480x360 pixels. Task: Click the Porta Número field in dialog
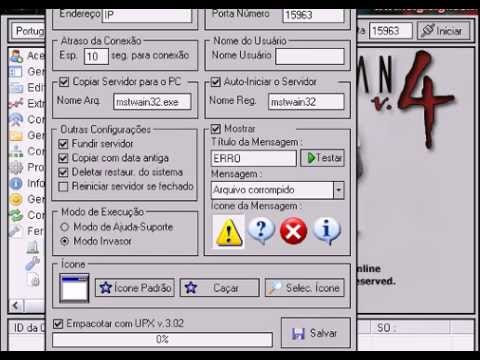click(x=313, y=15)
